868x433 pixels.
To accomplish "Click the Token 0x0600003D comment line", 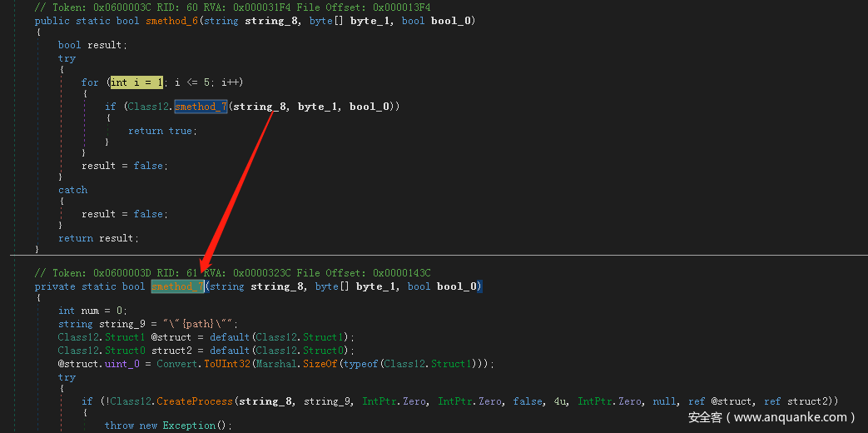I will (x=232, y=273).
